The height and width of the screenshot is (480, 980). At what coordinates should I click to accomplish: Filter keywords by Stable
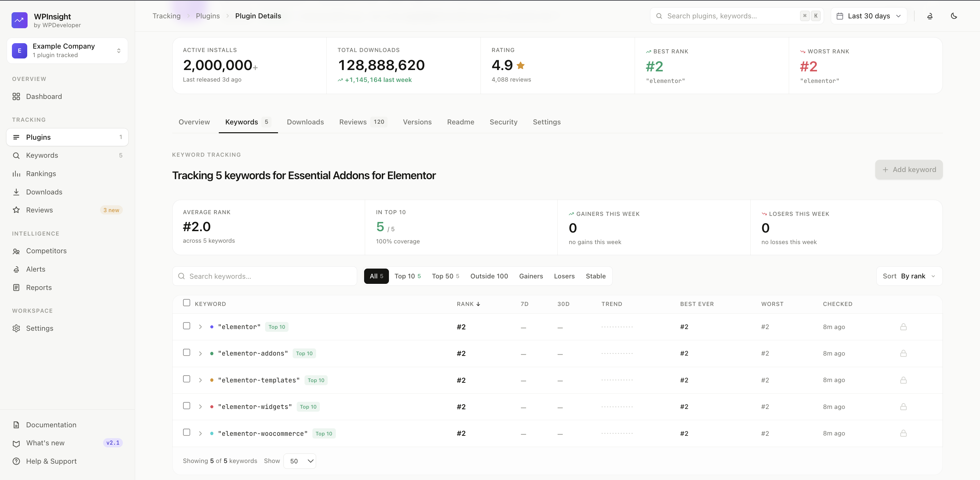[x=595, y=276]
